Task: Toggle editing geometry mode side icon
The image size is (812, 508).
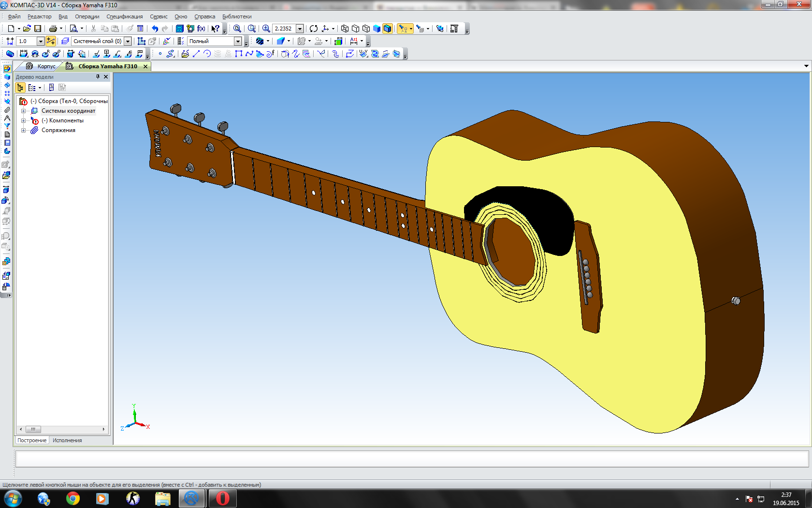Action: [7, 69]
